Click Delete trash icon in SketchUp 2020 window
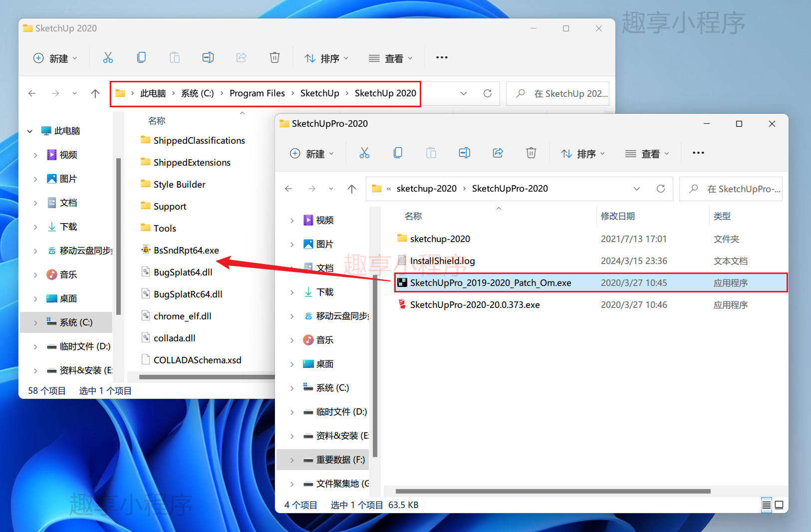Image resolution: width=811 pixels, height=532 pixels. coord(274,58)
